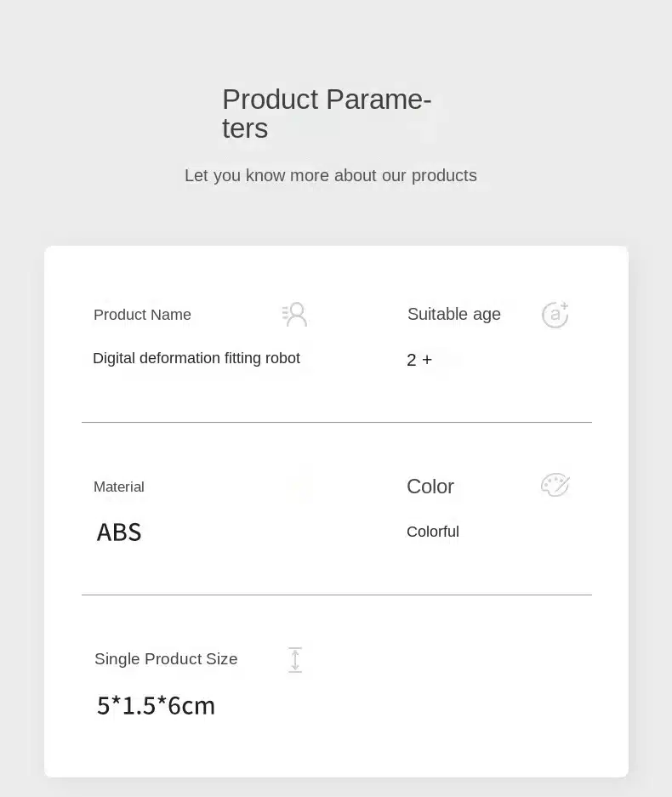Click divider line below Material row
The image size is (672, 797).
(x=337, y=595)
